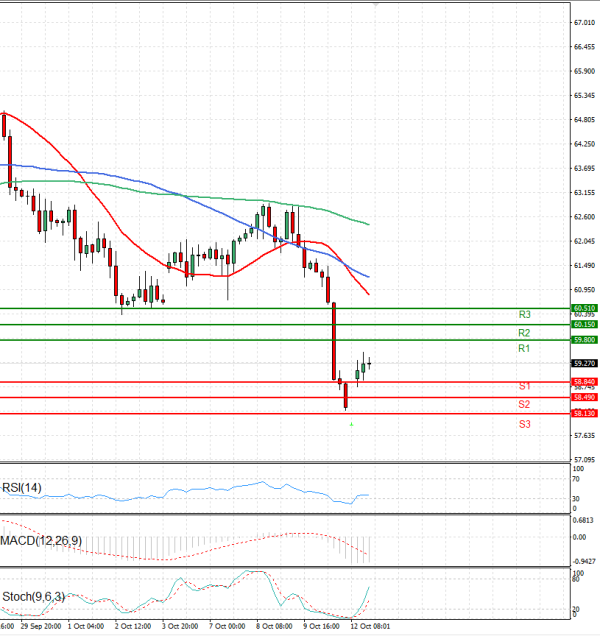The width and height of the screenshot is (600, 636).
Task: Click the 67.010 price axis label
Action: coord(584,22)
